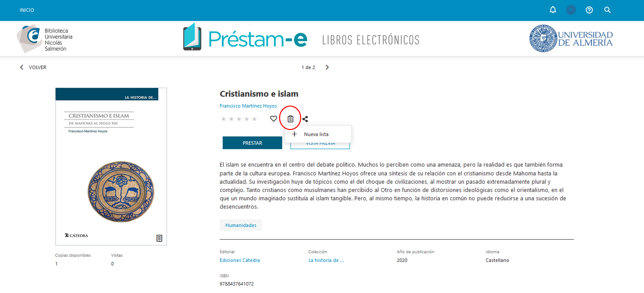Open Ediciones Cátedra publisher link
The height and width of the screenshot is (293, 644).
[240, 260]
